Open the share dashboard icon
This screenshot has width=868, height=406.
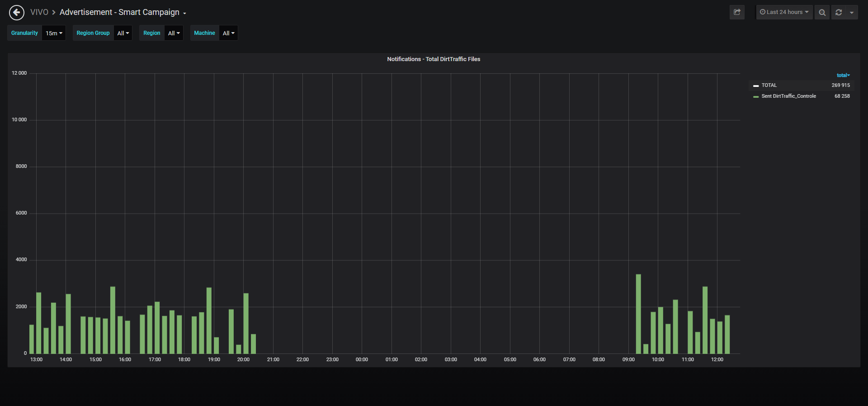(x=737, y=12)
